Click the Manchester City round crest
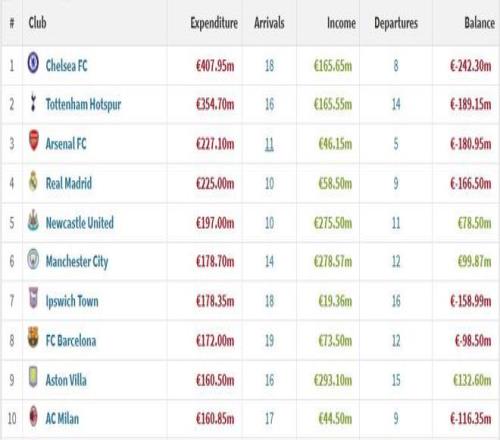 pos(33,259)
